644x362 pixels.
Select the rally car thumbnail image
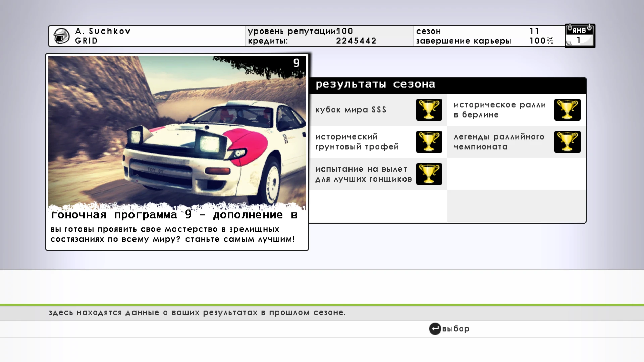[177, 131]
